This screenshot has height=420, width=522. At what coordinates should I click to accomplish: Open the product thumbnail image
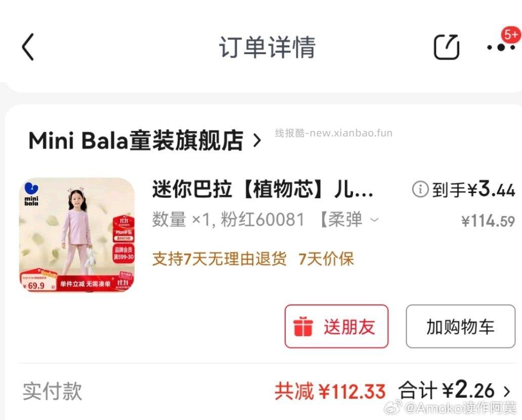point(77,235)
